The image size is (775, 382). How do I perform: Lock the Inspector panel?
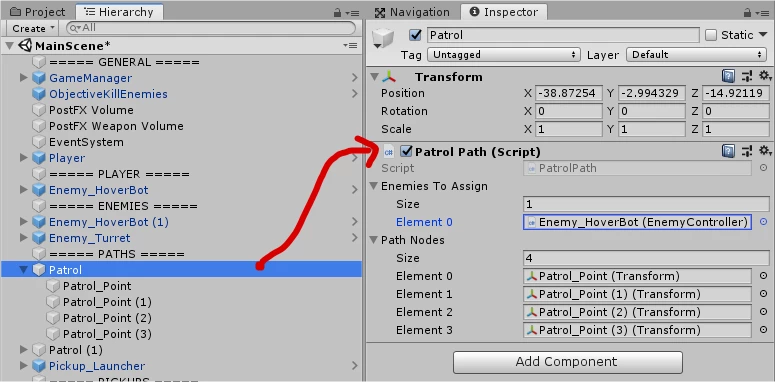[x=746, y=12]
